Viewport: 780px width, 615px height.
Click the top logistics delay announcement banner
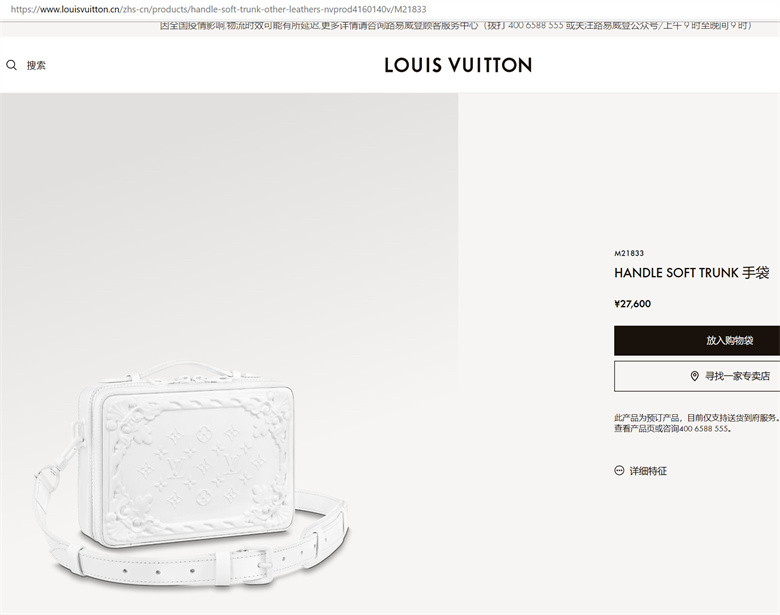click(x=456, y=25)
